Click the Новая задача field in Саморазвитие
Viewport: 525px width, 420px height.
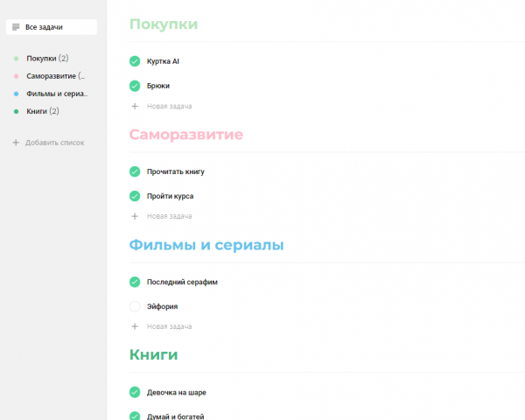pos(170,216)
